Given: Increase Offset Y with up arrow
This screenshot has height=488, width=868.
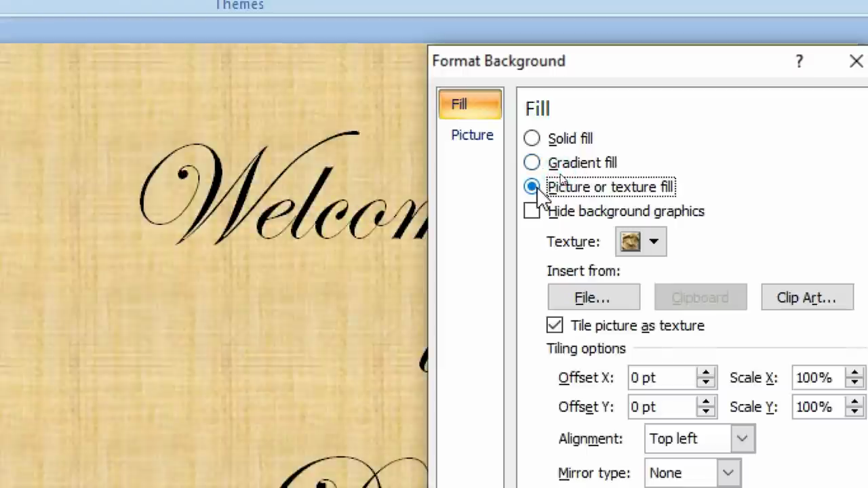Looking at the screenshot, I should click(706, 401).
